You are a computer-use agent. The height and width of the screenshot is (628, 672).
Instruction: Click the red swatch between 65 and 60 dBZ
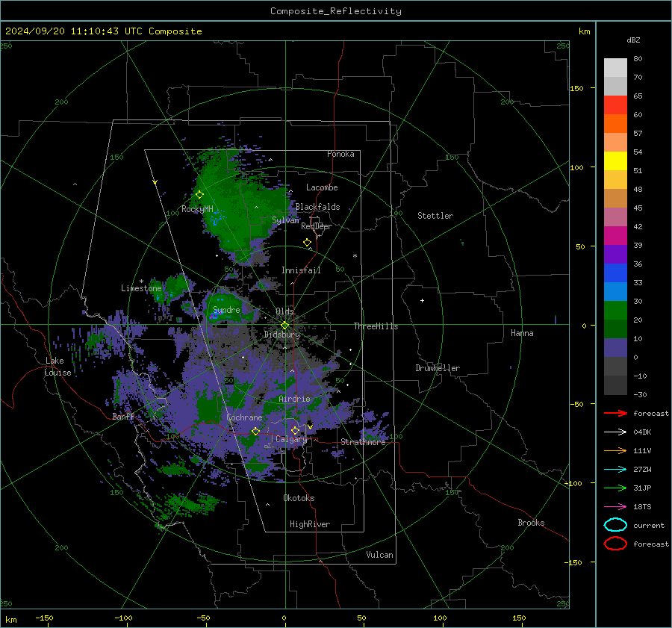(615, 105)
